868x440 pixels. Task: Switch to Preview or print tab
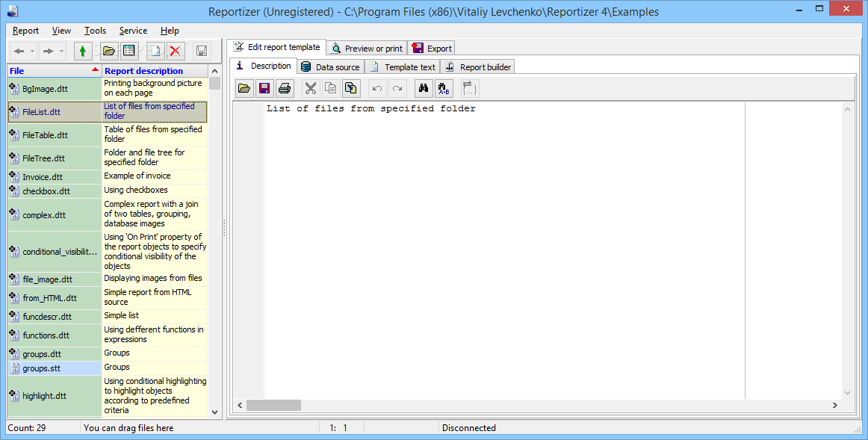(x=367, y=48)
